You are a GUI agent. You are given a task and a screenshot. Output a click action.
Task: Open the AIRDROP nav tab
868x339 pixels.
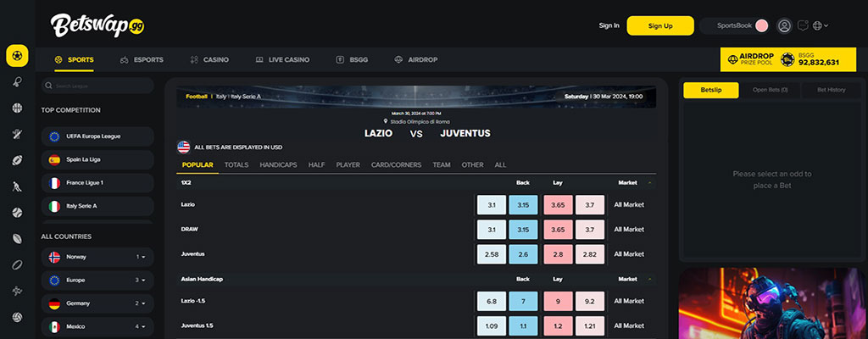click(415, 60)
